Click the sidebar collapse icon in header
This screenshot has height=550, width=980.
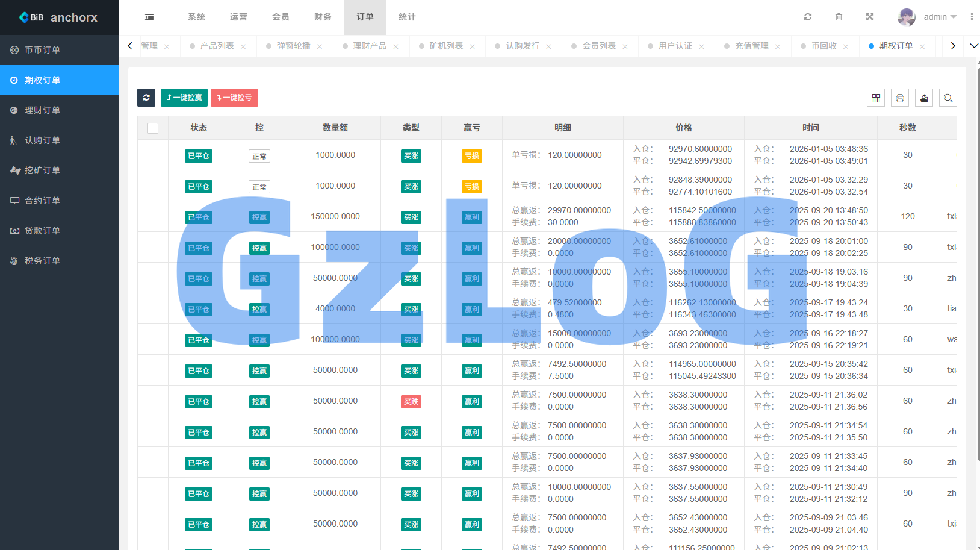tap(149, 17)
